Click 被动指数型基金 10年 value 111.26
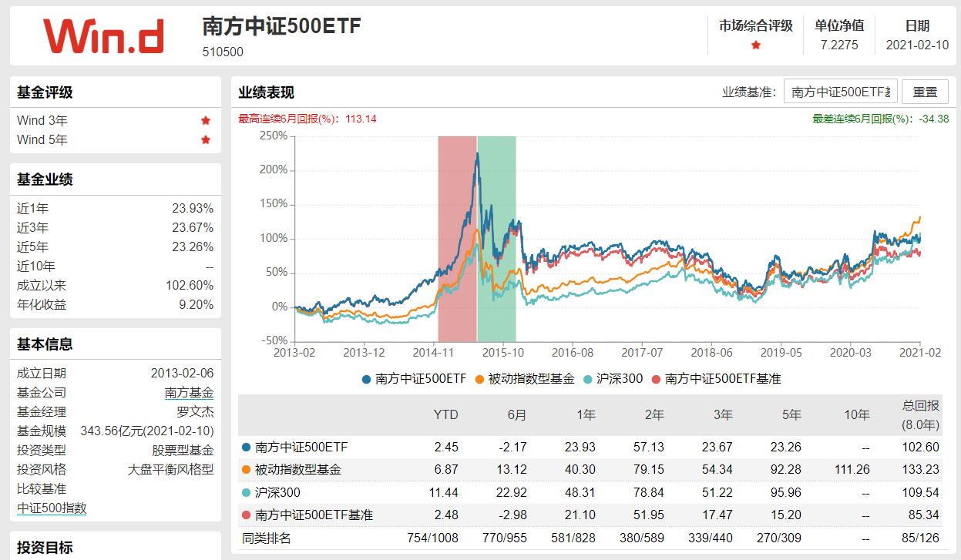This screenshot has height=560, width=961. click(x=852, y=470)
